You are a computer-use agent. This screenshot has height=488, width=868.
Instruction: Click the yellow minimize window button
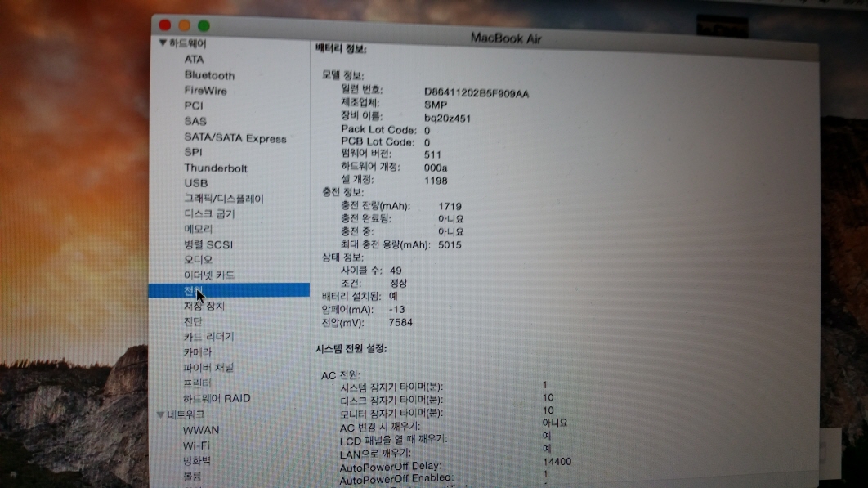185,26
